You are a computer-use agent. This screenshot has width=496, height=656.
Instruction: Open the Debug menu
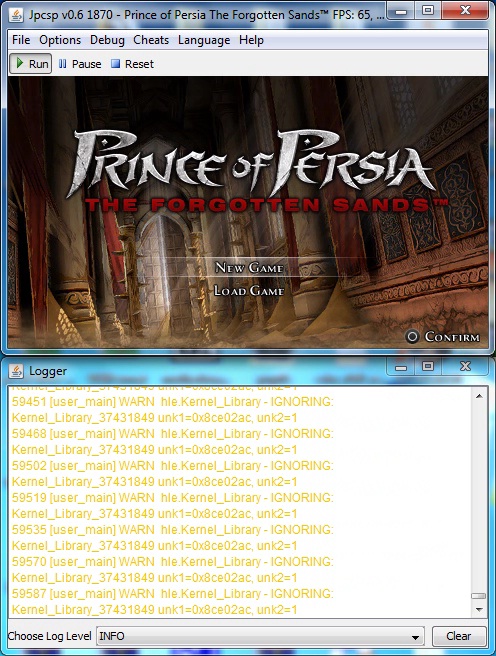tap(107, 40)
